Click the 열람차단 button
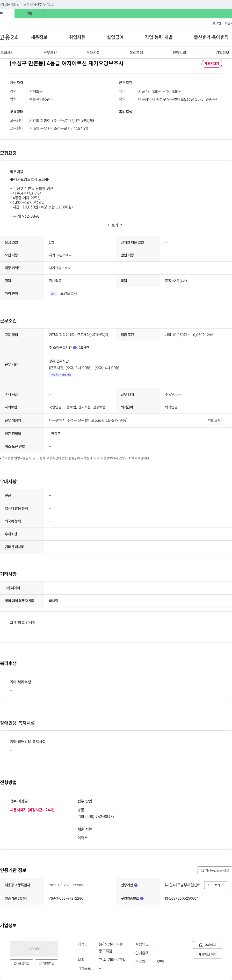Viewport: 232px width, 980px height. coord(46,963)
